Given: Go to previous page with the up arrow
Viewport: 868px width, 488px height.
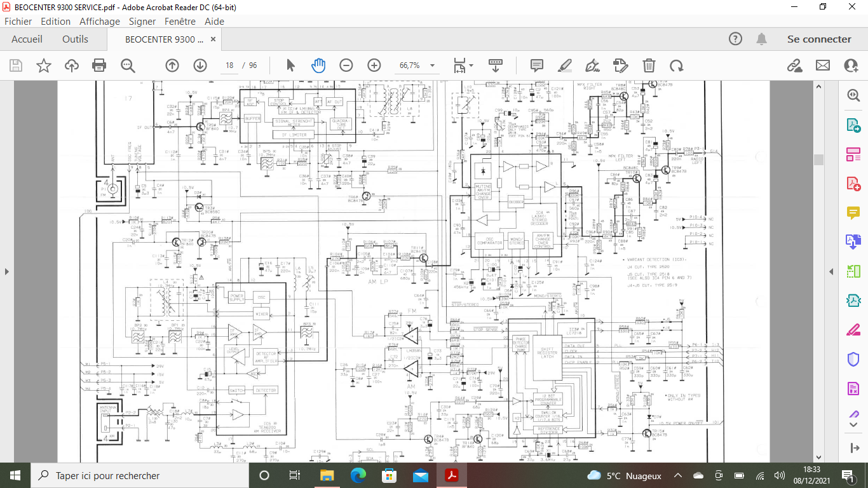Looking at the screenshot, I should 172,65.
